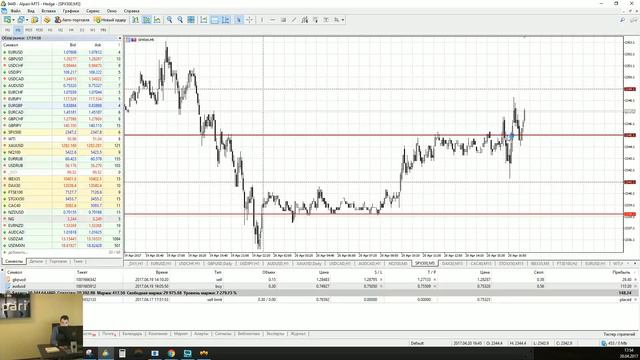Select the audusd open position row
Screen dimensions: 640x360
320,286
